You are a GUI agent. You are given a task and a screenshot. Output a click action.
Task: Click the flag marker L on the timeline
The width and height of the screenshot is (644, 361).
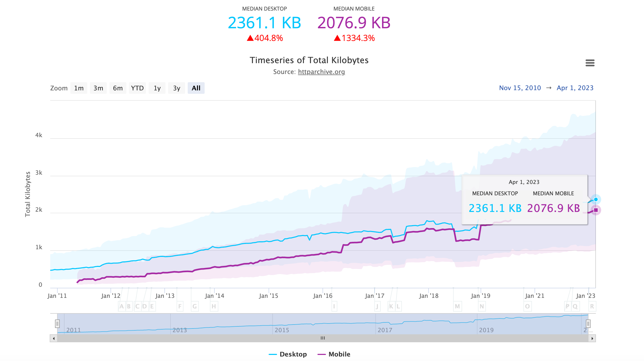point(398,306)
